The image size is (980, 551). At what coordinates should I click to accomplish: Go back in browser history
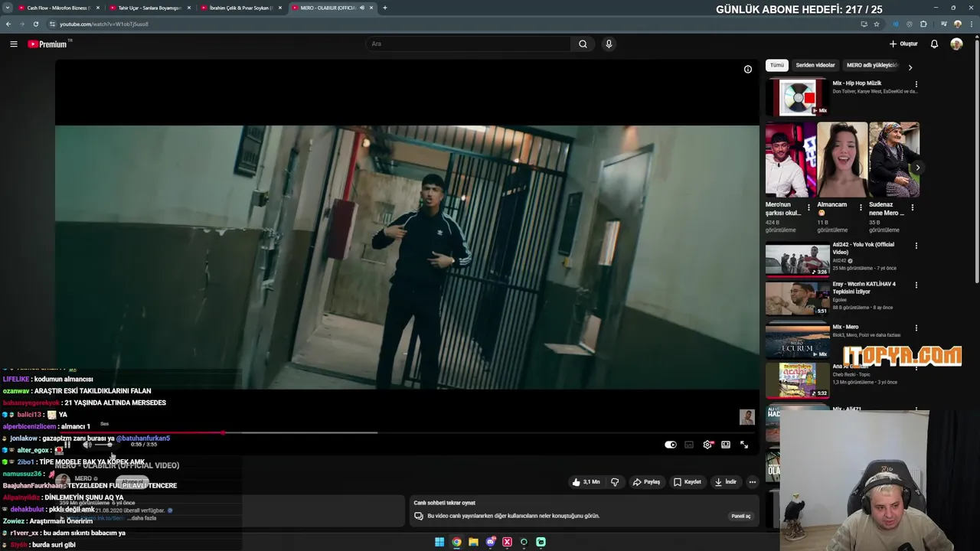pos(8,24)
